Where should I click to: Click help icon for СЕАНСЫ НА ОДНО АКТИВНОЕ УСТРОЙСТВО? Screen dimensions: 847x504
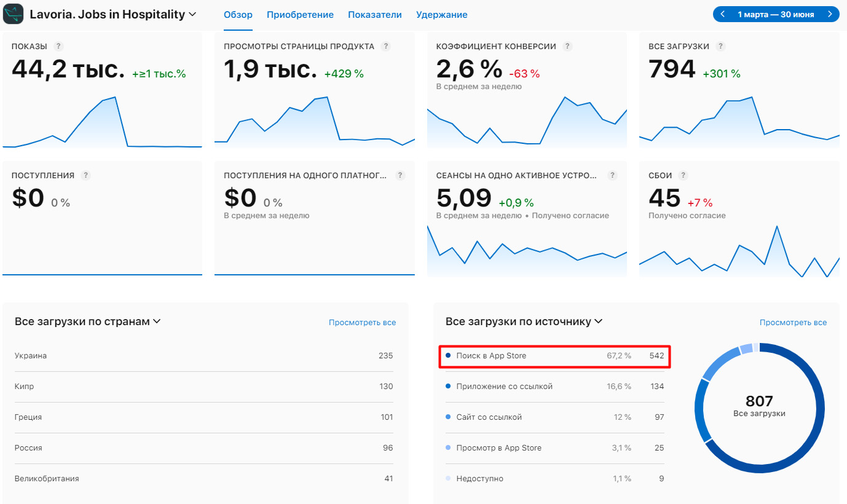point(612,175)
